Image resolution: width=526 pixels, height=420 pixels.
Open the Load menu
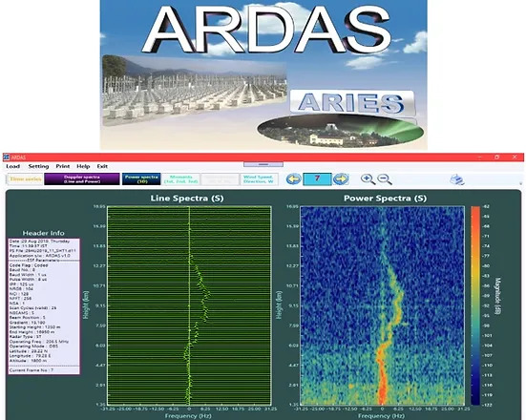pos(13,166)
